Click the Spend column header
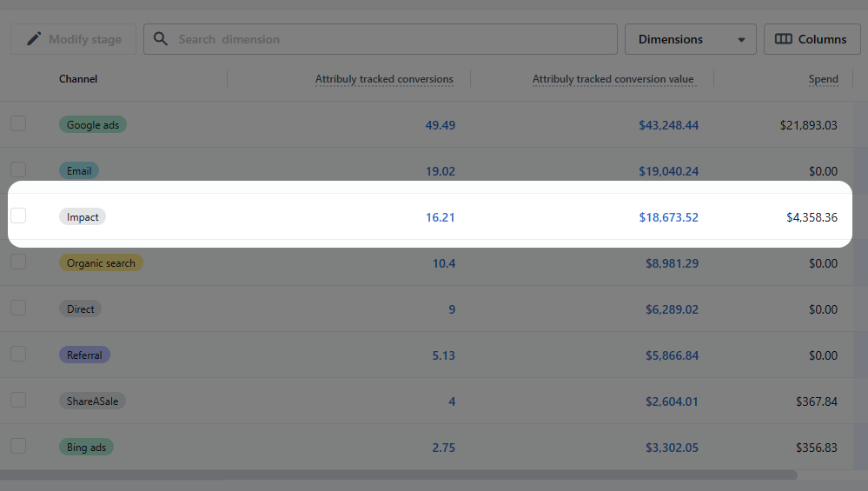Image resolution: width=868 pixels, height=491 pixels. pos(823,79)
